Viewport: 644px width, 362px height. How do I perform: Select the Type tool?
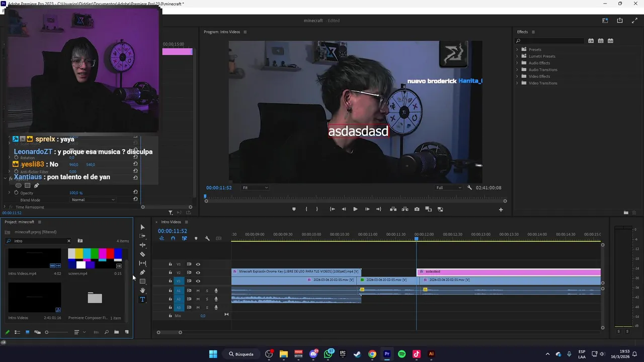pyautogui.click(x=142, y=300)
